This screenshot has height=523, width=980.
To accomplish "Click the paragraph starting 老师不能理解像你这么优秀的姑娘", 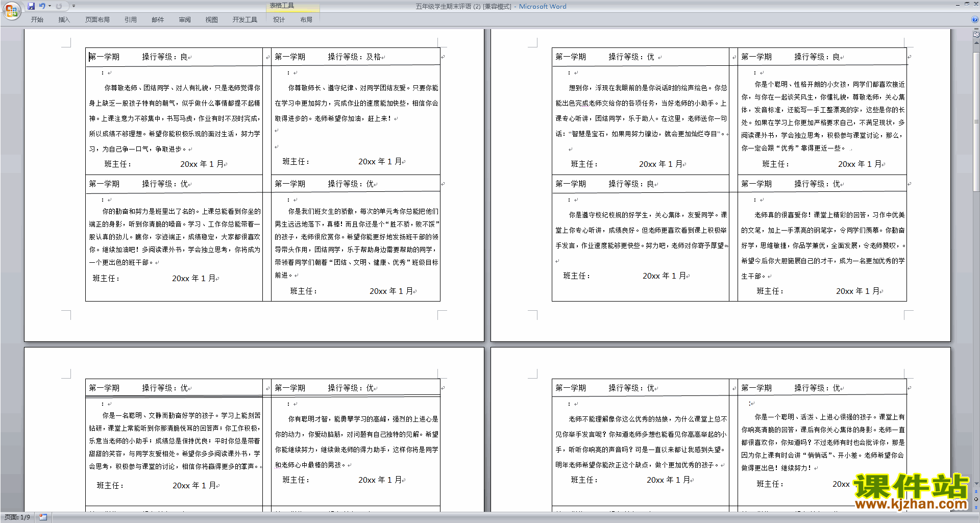I will click(642, 442).
